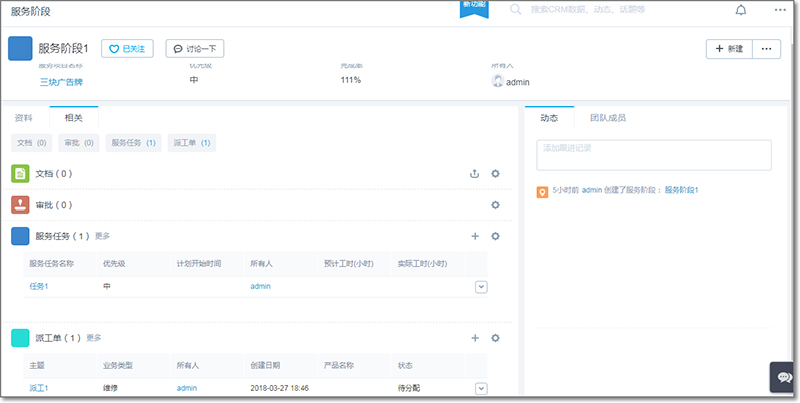800x403 pixels.
Task: Click the 讨论一下 button
Action: pyautogui.click(x=193, y=48)
